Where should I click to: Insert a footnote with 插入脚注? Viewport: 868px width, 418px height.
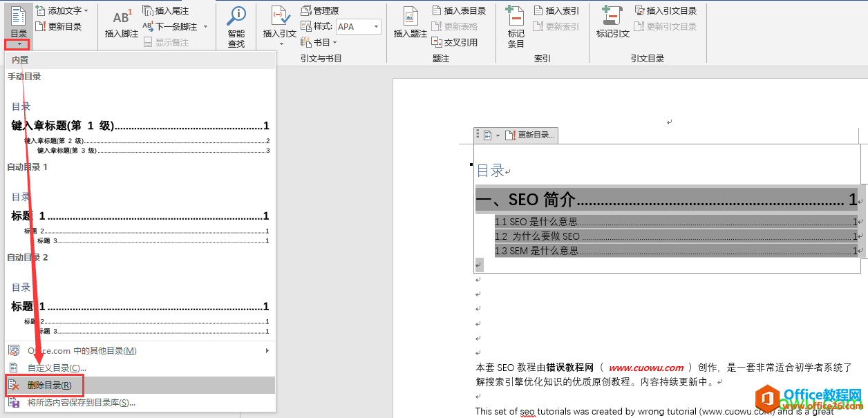click(122, 23)
